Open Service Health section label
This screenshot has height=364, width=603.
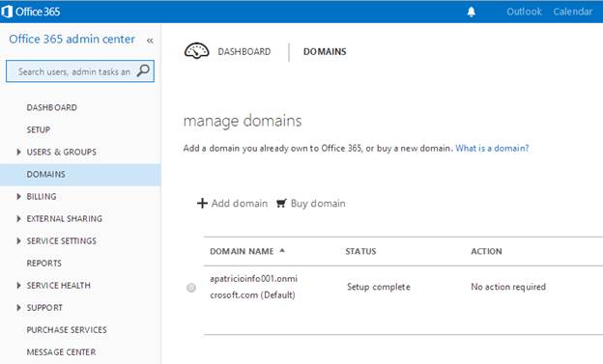point(58,285)
